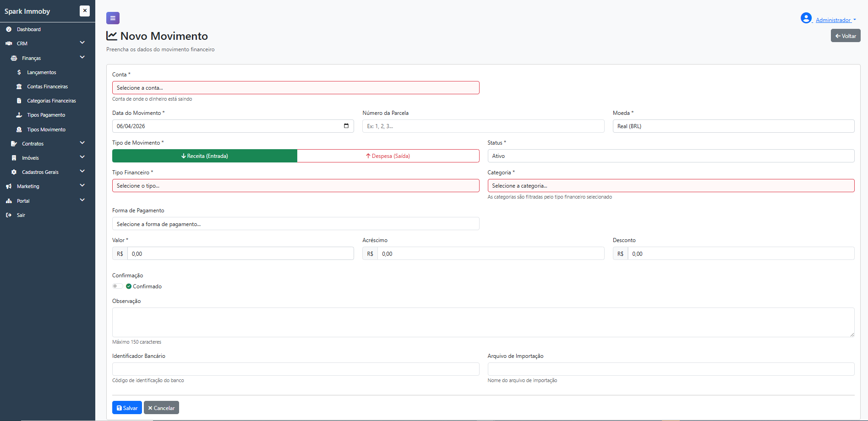Click the Cadastros Gerais gear icon
Image resolution: width=868 pixels, height=421 pixels.
click(x=14, y=172)
